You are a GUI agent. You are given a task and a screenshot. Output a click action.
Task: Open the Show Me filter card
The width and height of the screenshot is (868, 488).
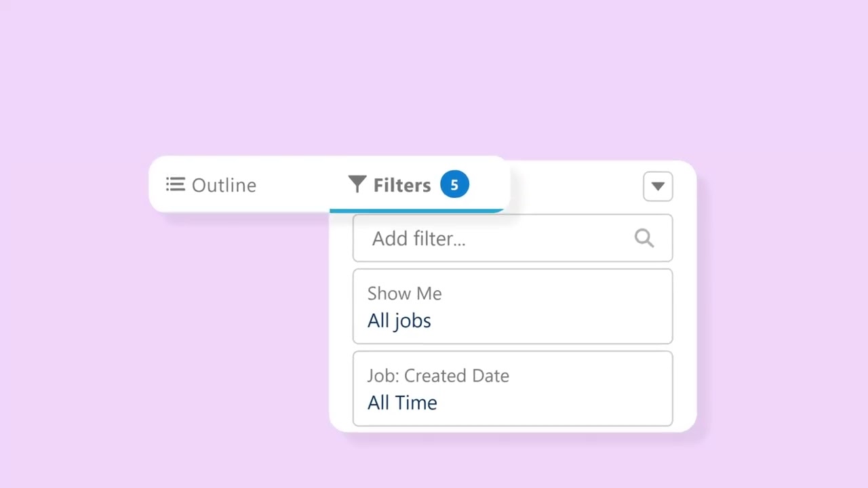(x=513, y=306)
